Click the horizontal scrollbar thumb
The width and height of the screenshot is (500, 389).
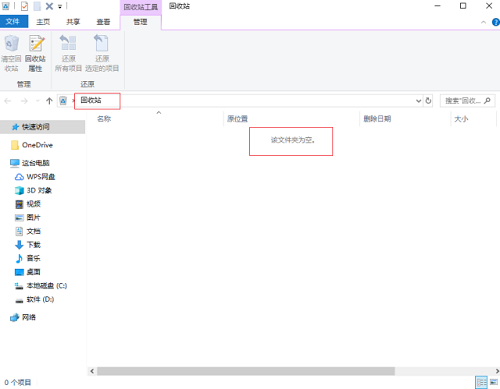click(246, 371)
